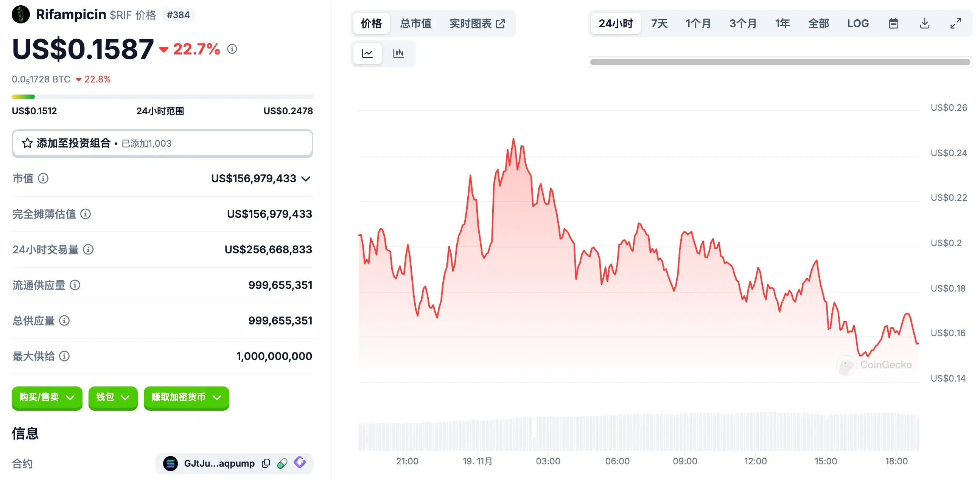
Task: Click the star icon to add to portfolio
Action: (x=27, y=143)
